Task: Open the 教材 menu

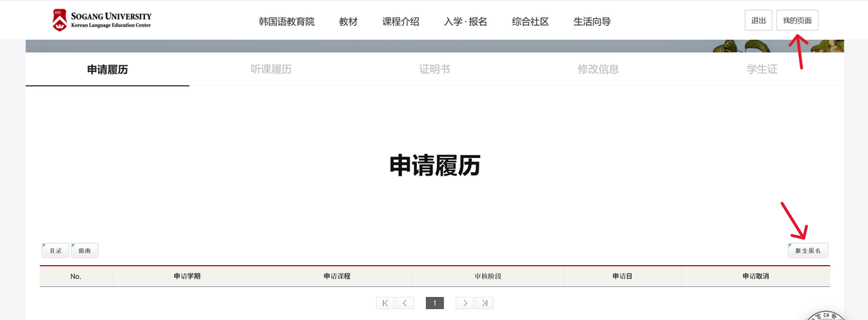Action: point(349,22)
